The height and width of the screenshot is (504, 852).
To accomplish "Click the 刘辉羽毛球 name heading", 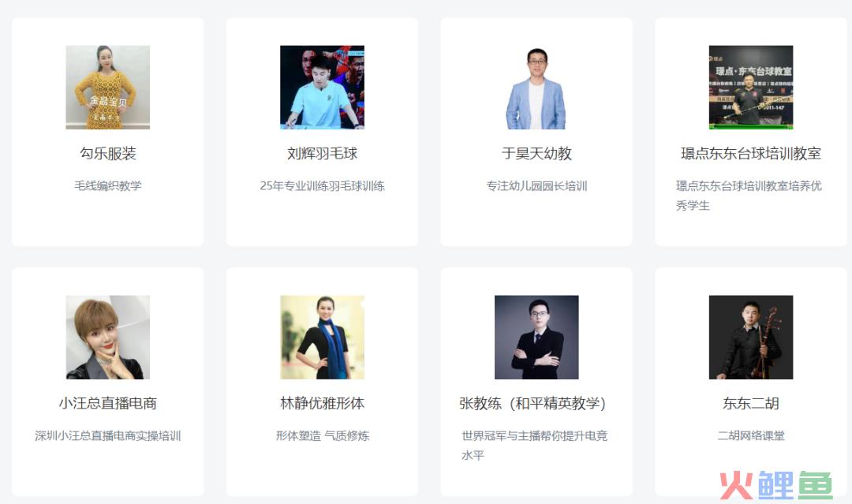I will tap(322, 154).
